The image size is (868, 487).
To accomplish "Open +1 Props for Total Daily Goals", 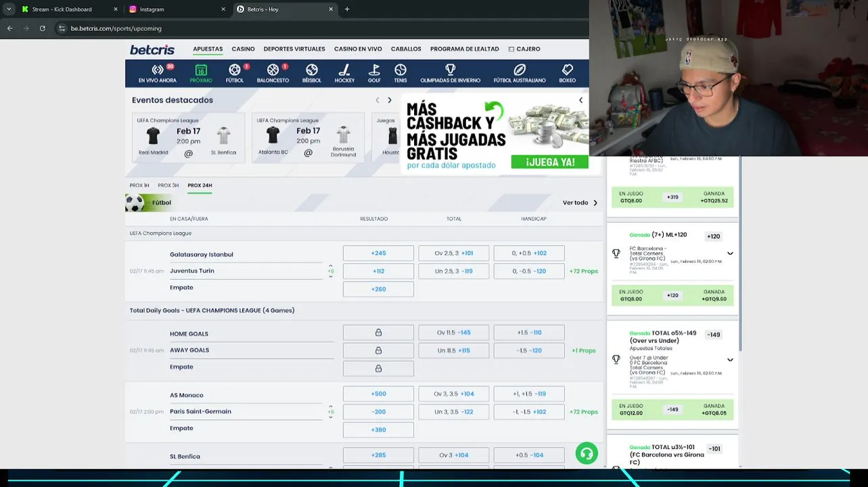I will [x=583, y=350].
